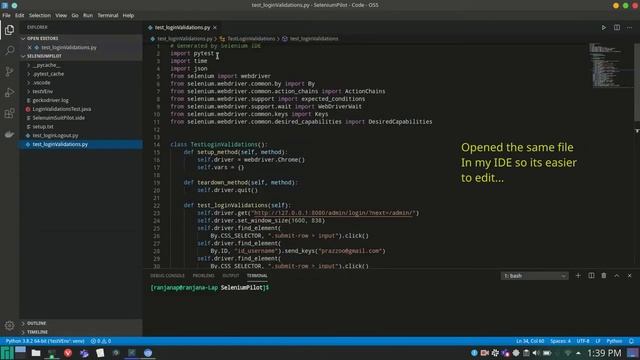Screen dimensions: 640x360
Task: Click the LF line ending in the status bar
Action: [598, 341]
